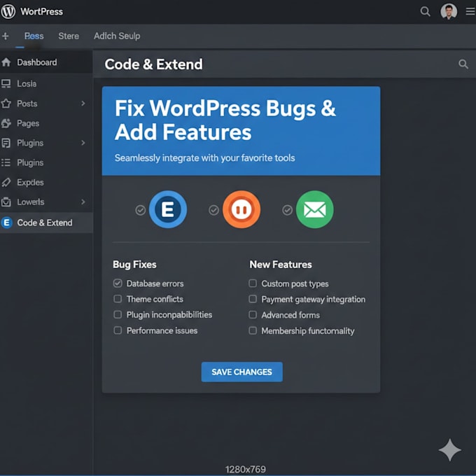The height and width of the screenshot is (476, 476).
Task: Search within Code & Extend page
Action: (463, 64)
